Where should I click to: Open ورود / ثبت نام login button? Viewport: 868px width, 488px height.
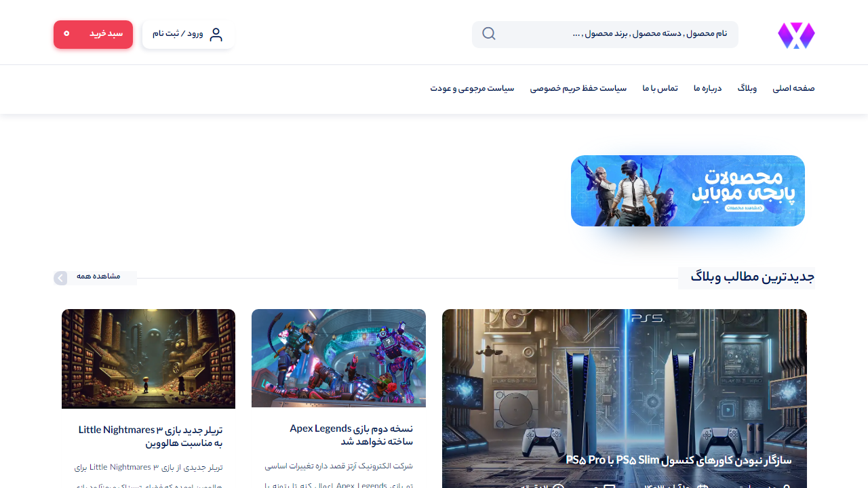pos(189,35)
